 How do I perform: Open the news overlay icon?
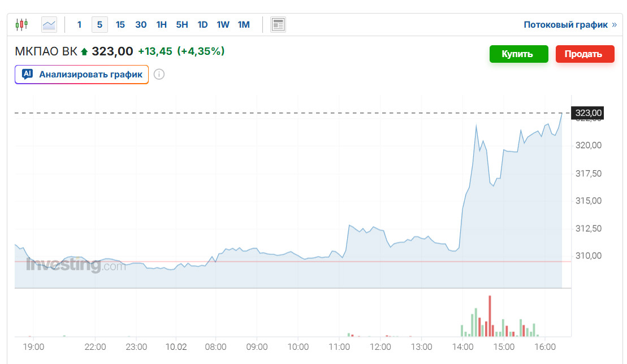click(278, 24)
